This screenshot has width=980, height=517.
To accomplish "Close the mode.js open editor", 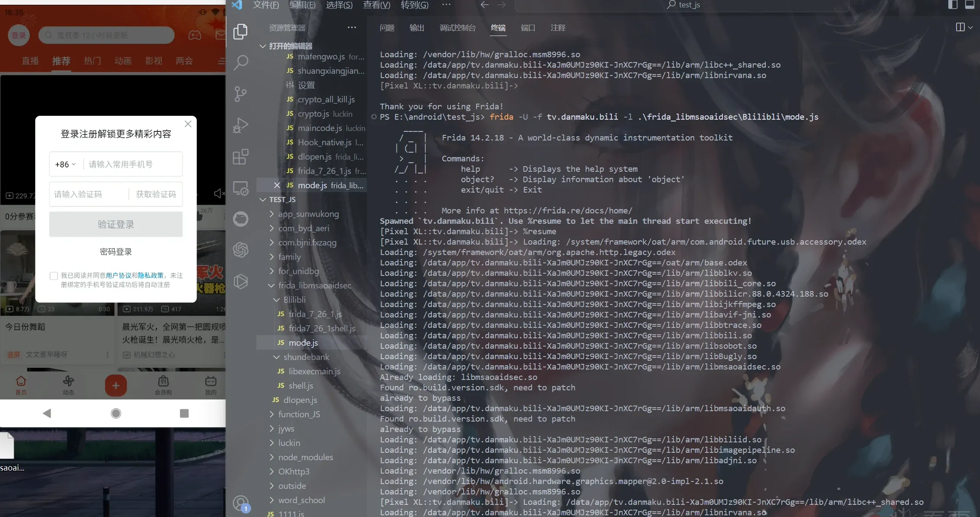I will coord(277,185).
